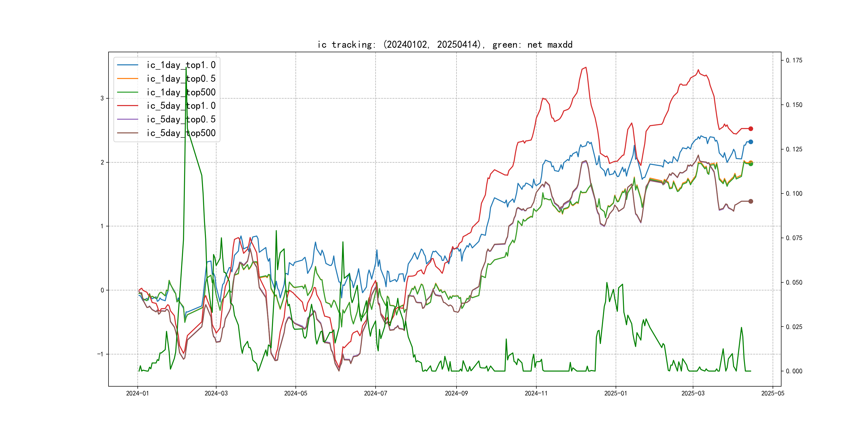Image resolution: width=868 pixels, height=434 pixels.
Task: Click the purple ic_5day_top0.5 legend line
Action: point(127,119)
